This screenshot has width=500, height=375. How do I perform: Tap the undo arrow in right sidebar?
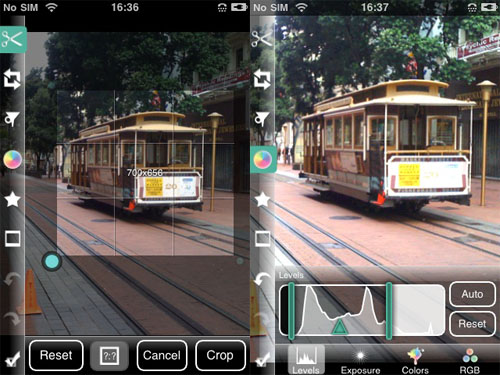tap(262, 279)
